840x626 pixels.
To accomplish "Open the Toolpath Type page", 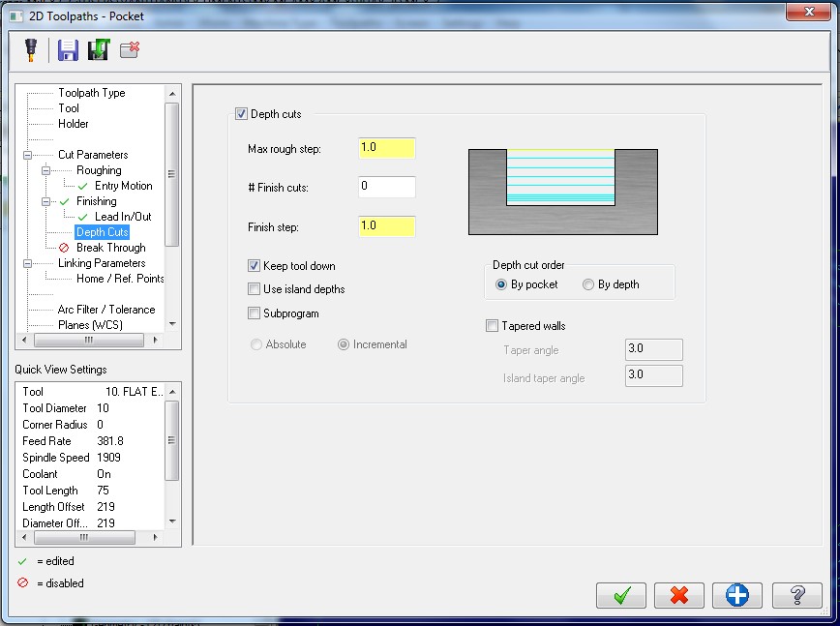I will (x=92, y=93).
